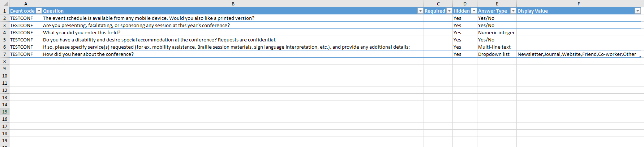Expand the Required column filter arrow
The image size is (644, 147).
tap(449, 11)
